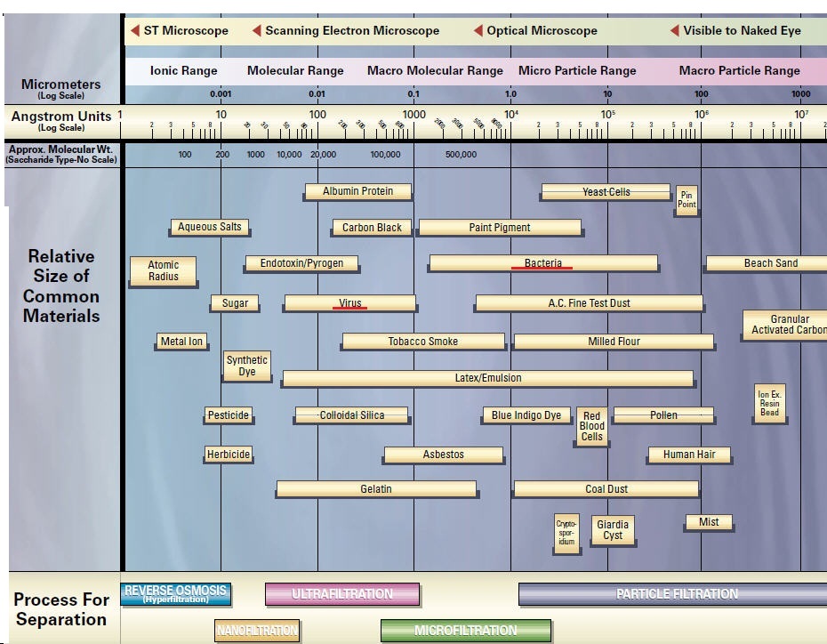Select the 500,000 molecular weight value
The width and height of the screenshot is (827, 644).
click(x=461, y=155)
